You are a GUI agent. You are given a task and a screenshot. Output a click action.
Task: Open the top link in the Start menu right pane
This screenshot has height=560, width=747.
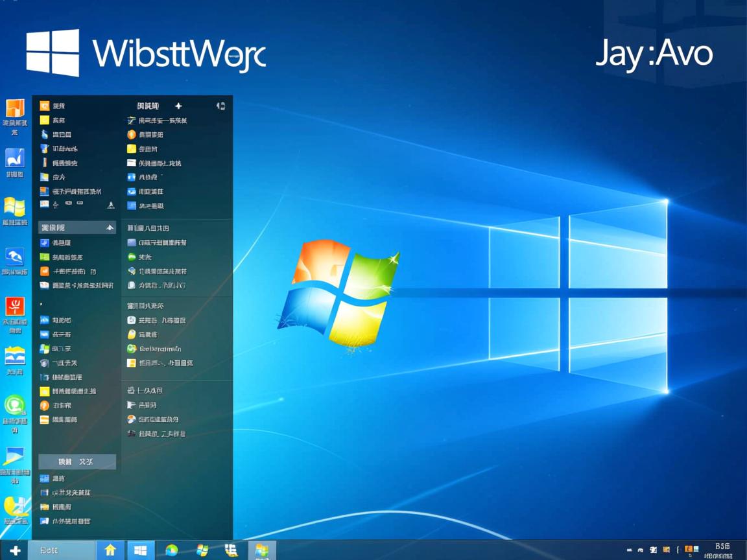[161, 120]
